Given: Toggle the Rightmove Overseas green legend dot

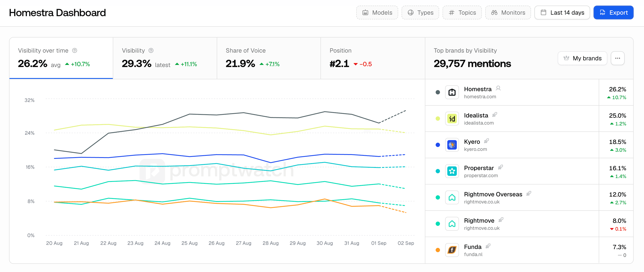Looking at the screenshot, I should pyautogui.click(x=438, y=198).
